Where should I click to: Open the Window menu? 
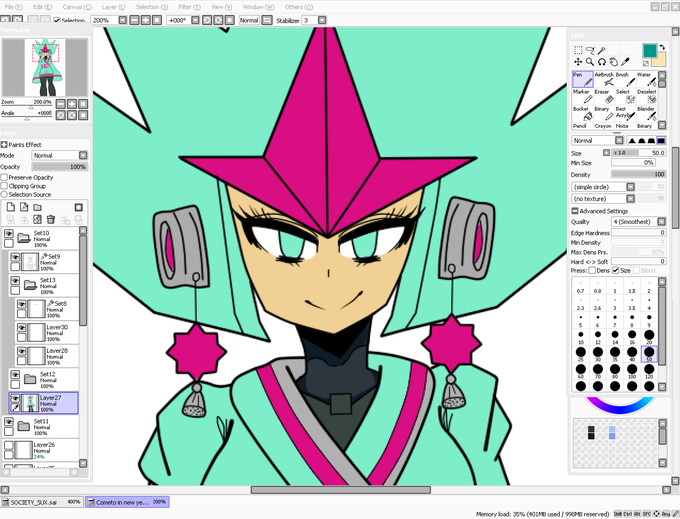258,7
